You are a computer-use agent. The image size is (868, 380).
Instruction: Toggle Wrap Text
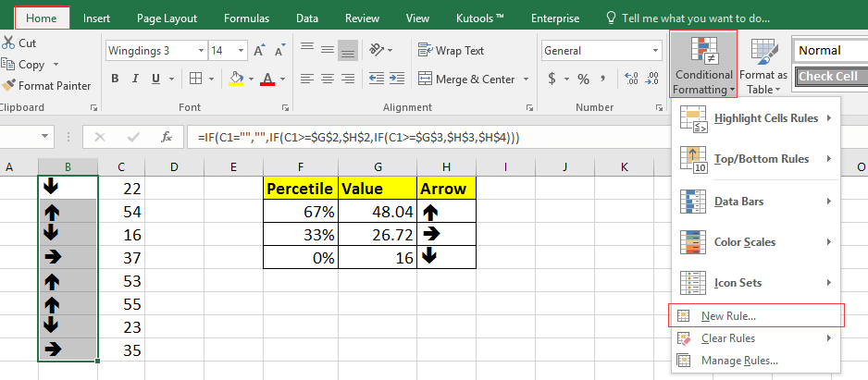click(452, 50)
